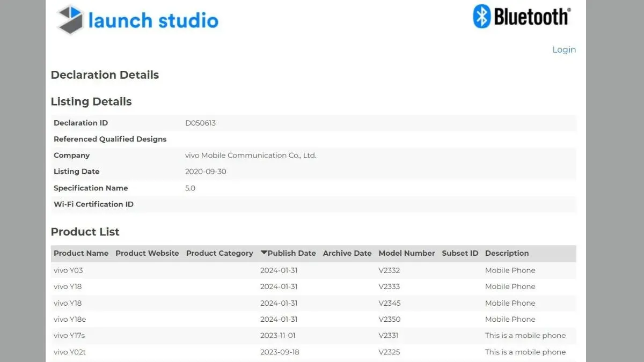Select the vivo Y18e product row
Screen dimensions: 644x362
click(313, 319)
